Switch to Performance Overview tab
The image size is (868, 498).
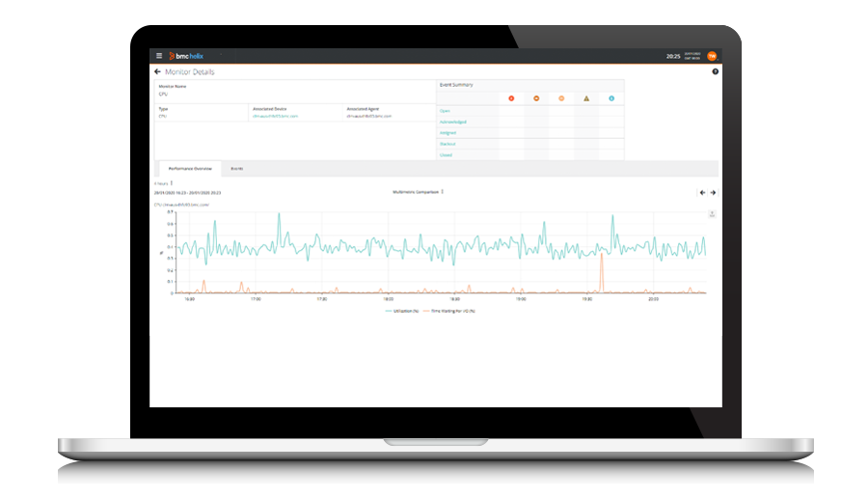[x=190, y=168]
